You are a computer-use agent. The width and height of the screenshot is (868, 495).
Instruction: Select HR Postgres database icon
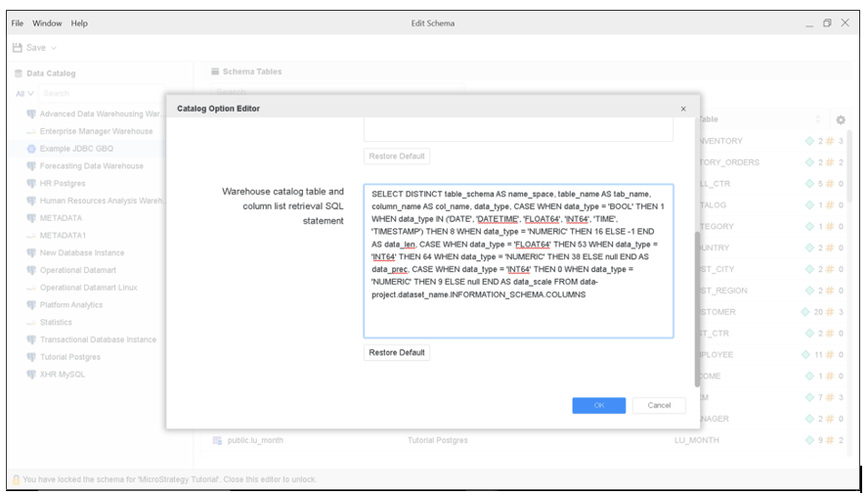(x=31, y=183)
